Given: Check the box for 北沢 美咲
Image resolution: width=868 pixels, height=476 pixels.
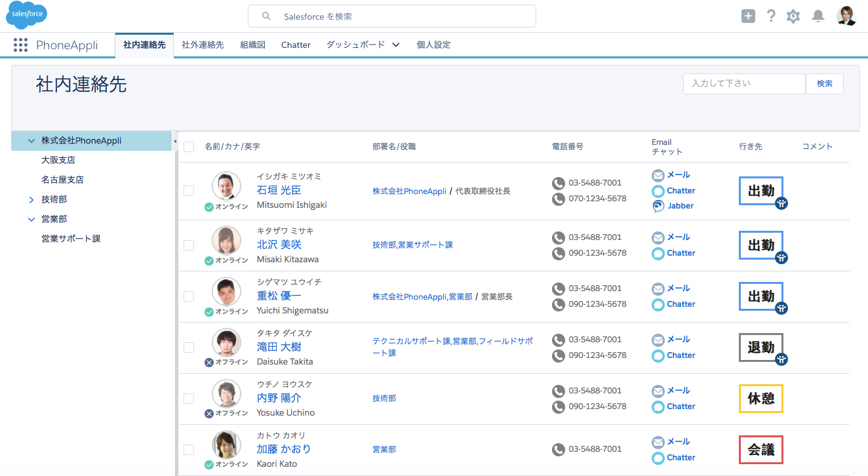Looking at the screenshot, I should [189, 245].
